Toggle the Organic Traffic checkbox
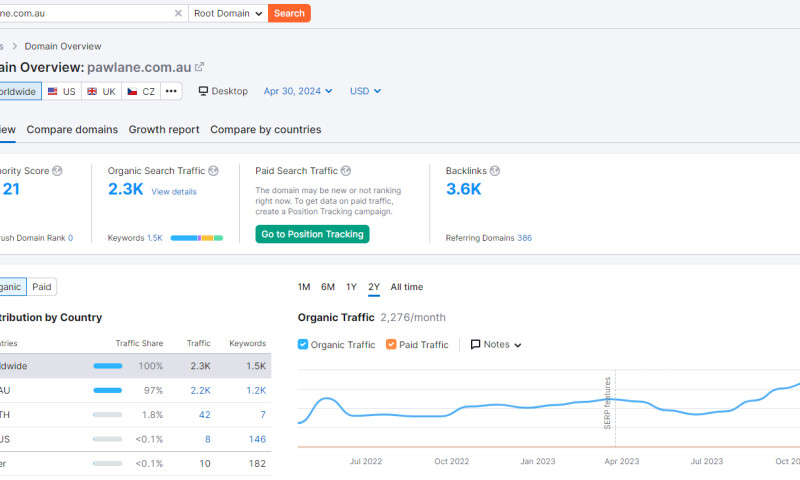 [x=304, y=345]
